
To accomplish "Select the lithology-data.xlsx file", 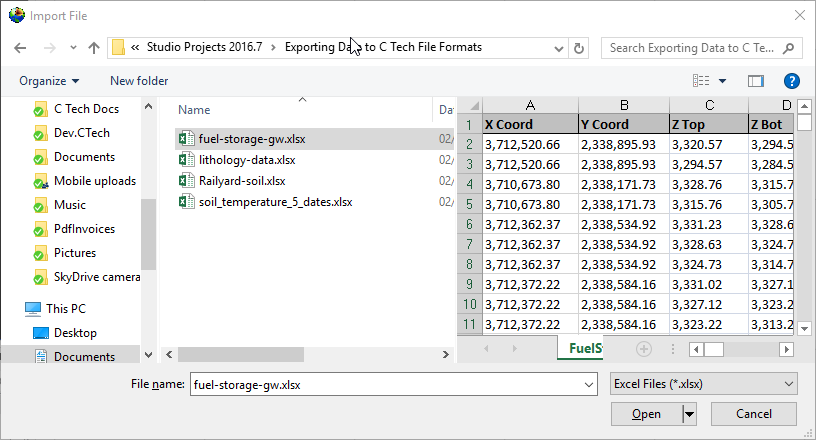I will click(x=247, y=160).
